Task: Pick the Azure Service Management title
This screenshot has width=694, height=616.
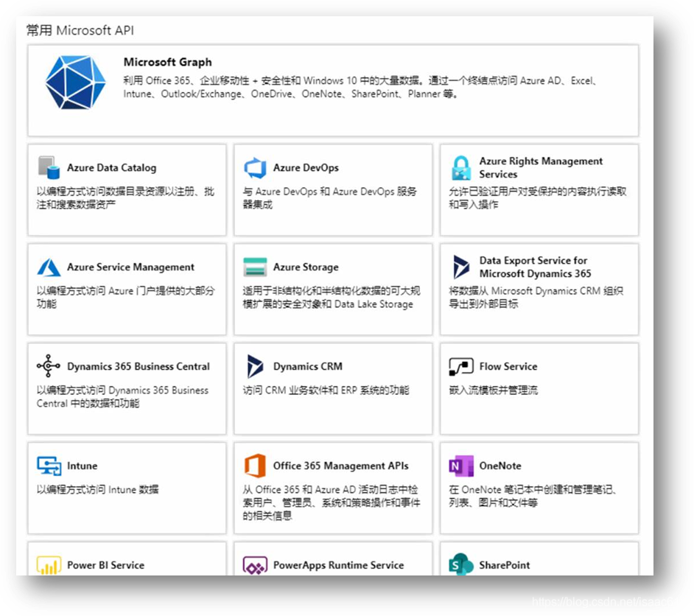Action: [x=130, y=267]
